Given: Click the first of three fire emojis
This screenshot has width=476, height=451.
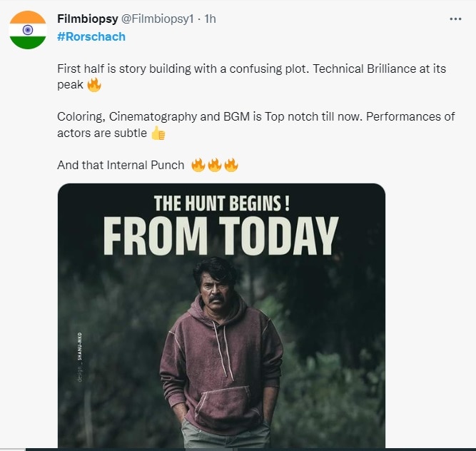Looking at the screenshot, I should 198,166.
